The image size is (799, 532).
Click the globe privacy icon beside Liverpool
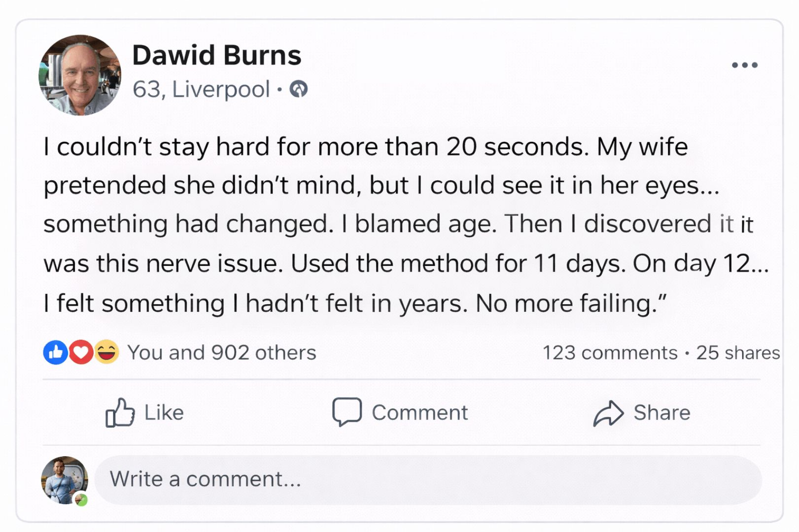[x=299, y=89]
